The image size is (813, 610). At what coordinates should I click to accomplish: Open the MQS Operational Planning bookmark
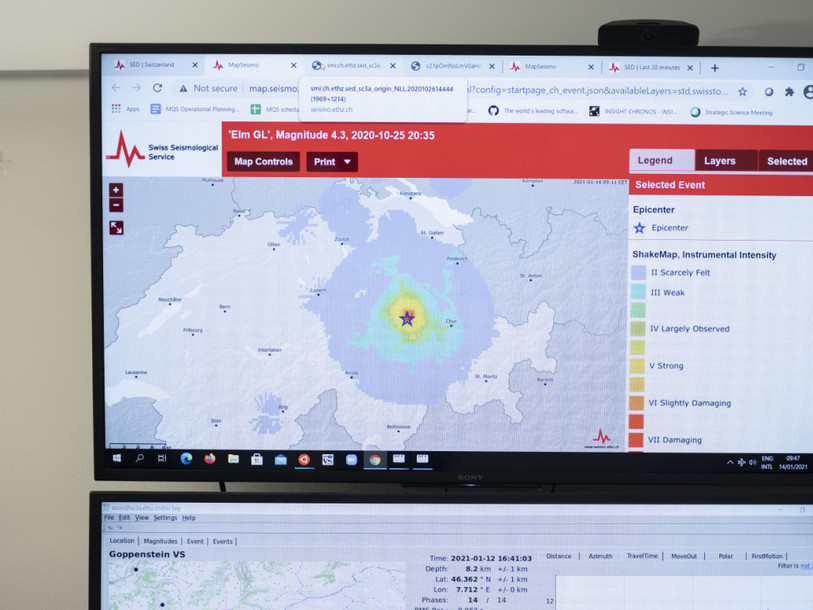coord(195,109)
